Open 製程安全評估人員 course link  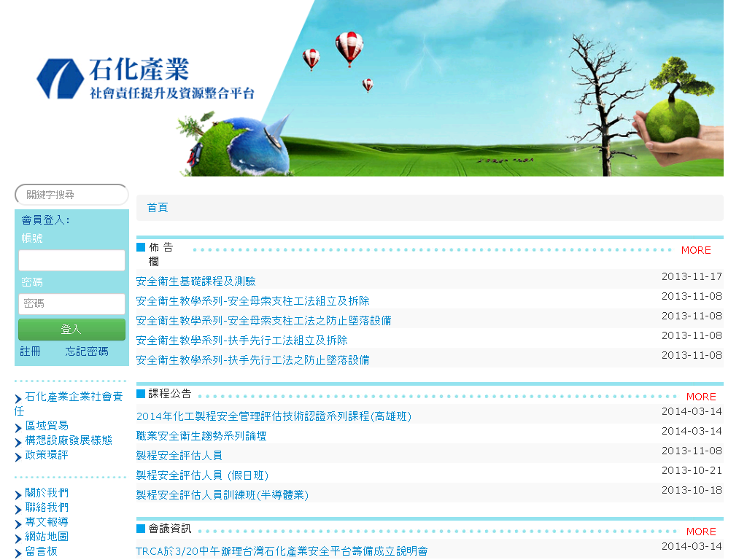pyautogui.click(x=179, y=456)
